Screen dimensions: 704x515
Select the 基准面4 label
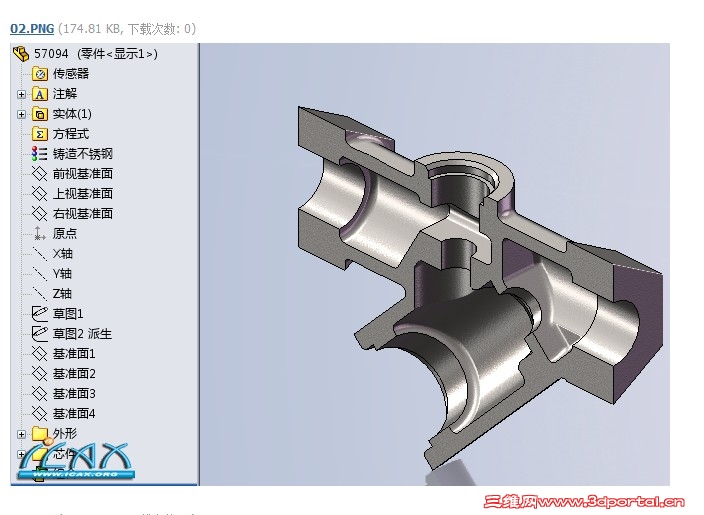74,414
